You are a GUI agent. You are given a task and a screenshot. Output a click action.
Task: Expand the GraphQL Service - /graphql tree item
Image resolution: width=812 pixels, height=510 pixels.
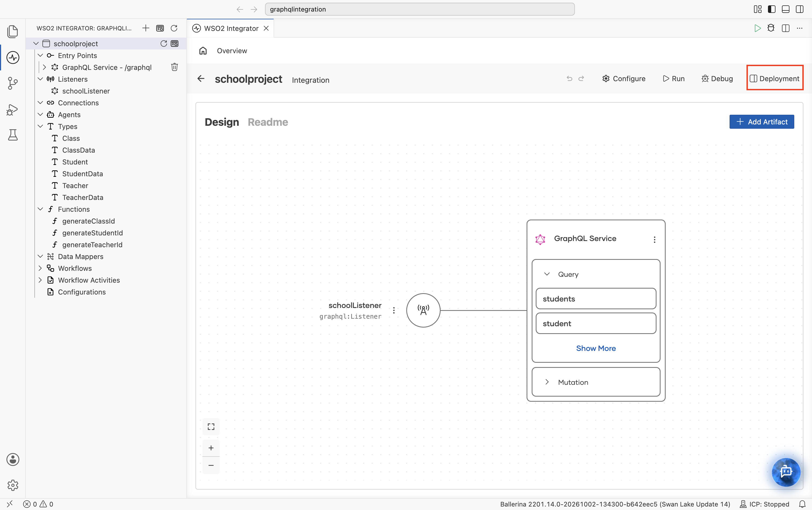pos(44,67)
